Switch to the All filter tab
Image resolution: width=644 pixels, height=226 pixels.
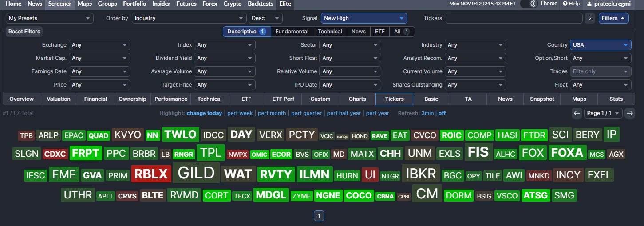pos(402,32)
